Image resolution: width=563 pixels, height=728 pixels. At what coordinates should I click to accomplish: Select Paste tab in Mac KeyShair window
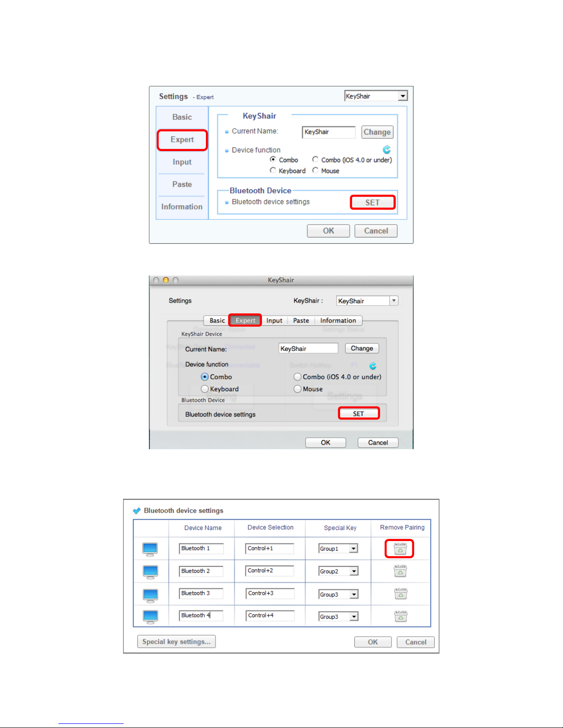click(301, 321)
